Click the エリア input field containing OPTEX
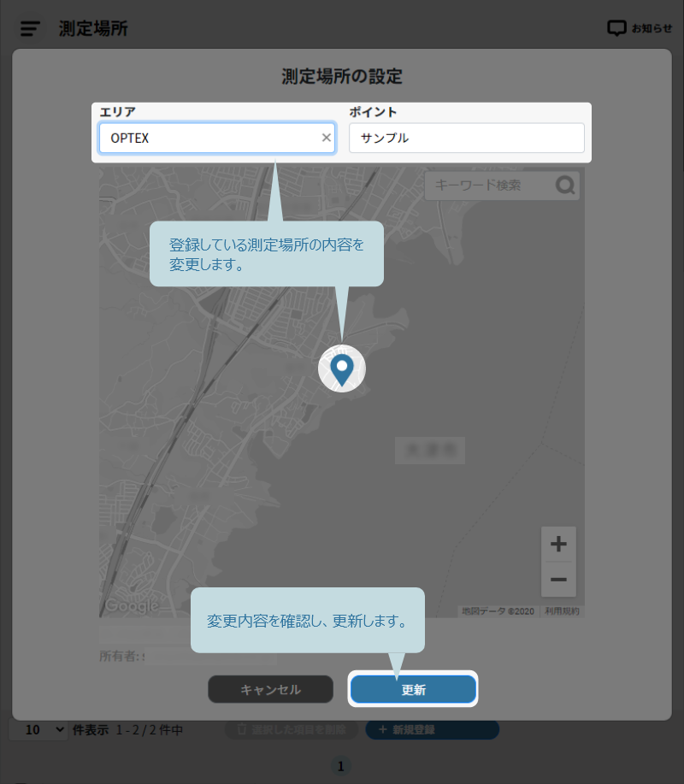The height and width of the screenshot is (784, 684). [217, 138]
